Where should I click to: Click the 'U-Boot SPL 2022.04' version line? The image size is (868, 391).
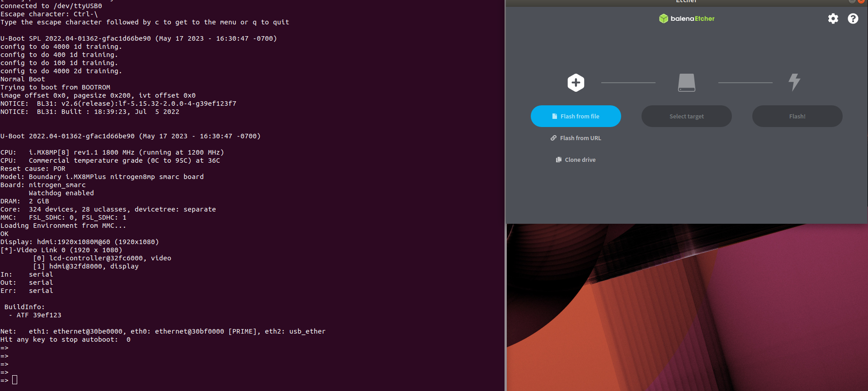click(138, 38)
